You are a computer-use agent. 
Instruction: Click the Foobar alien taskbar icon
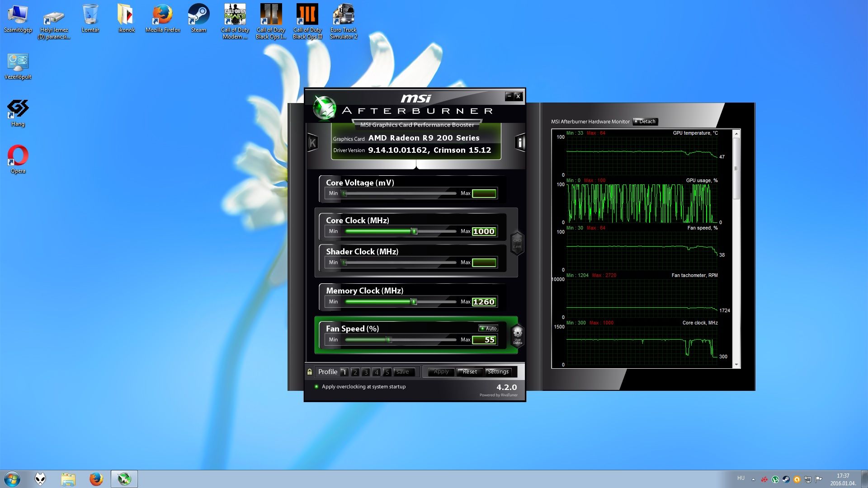pyautogui.click(x=40, y=479)
